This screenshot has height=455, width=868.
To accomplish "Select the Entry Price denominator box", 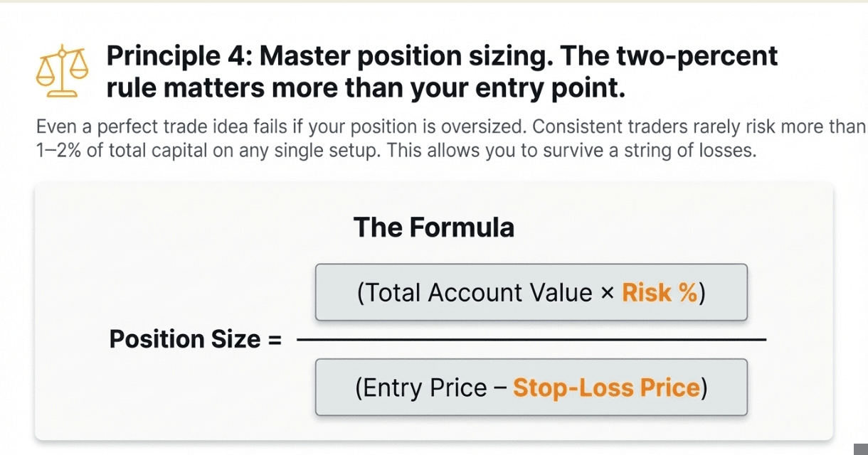I will pos(531,387).
